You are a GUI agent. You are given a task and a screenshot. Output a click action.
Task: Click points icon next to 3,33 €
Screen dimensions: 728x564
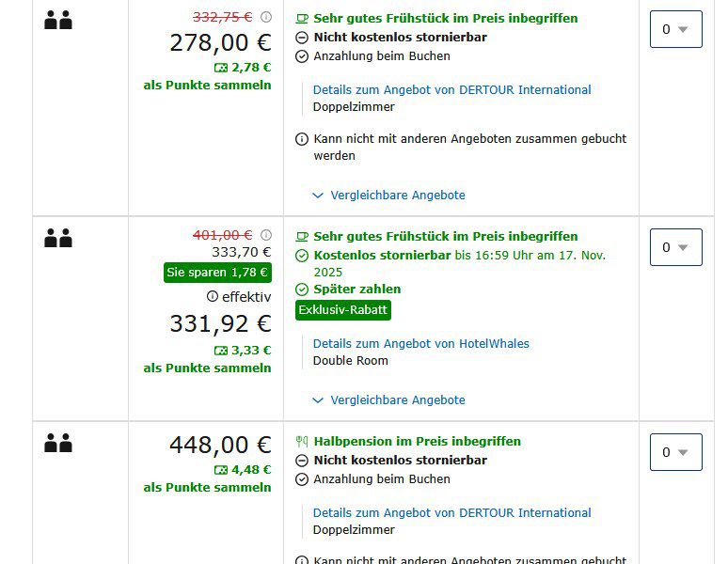point(221,350)
